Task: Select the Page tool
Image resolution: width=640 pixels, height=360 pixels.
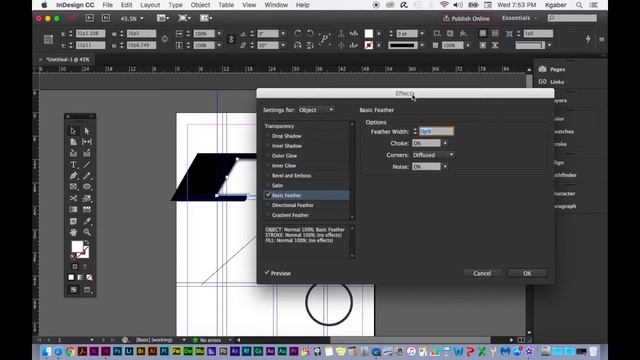Action: (73, 142)
